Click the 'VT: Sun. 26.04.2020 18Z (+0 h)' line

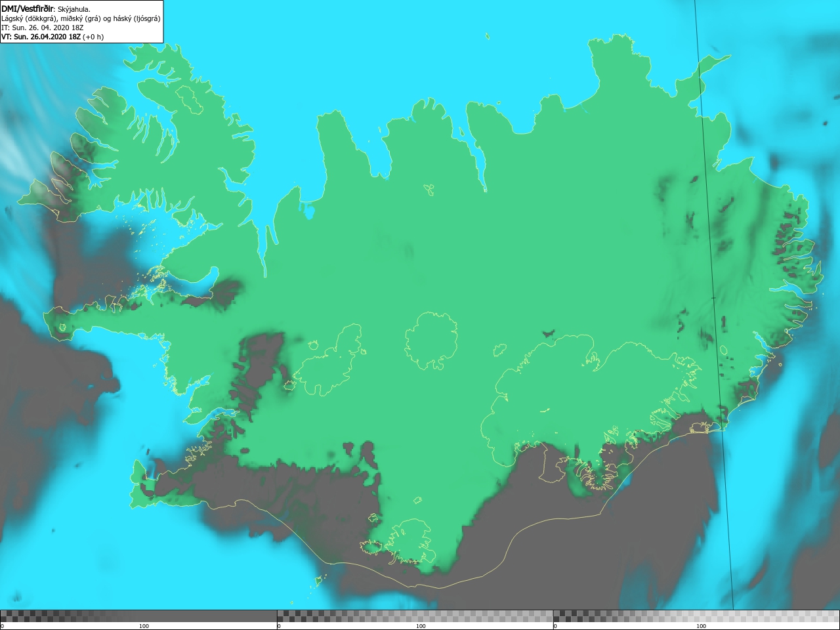52,37
